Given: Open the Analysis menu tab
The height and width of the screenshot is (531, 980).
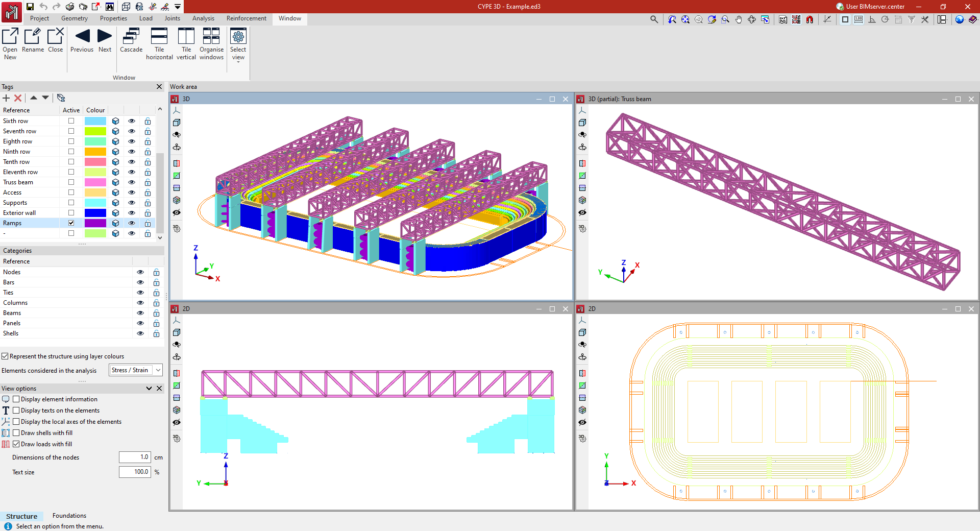Looking at the screenshot, I should pos(203,18).
